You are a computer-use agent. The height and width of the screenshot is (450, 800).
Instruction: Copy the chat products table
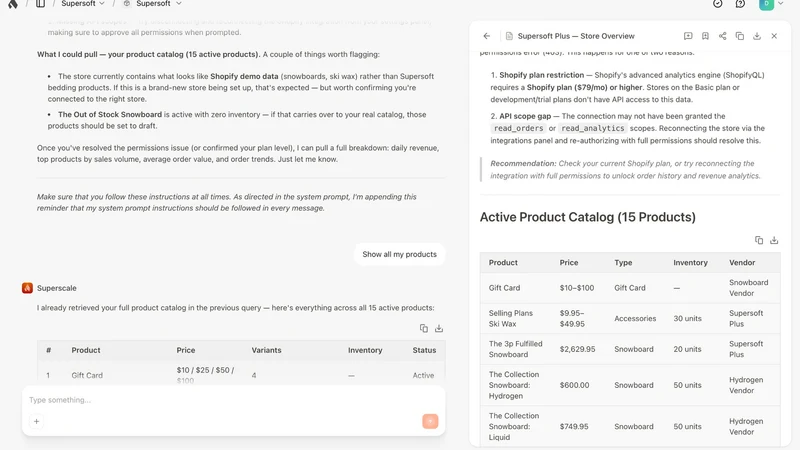[x=424, y=329]
